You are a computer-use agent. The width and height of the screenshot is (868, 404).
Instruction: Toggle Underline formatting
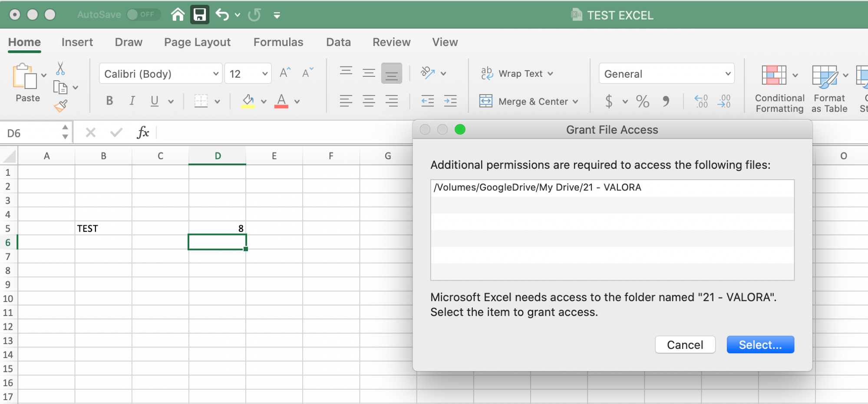[x=154, y=101]
